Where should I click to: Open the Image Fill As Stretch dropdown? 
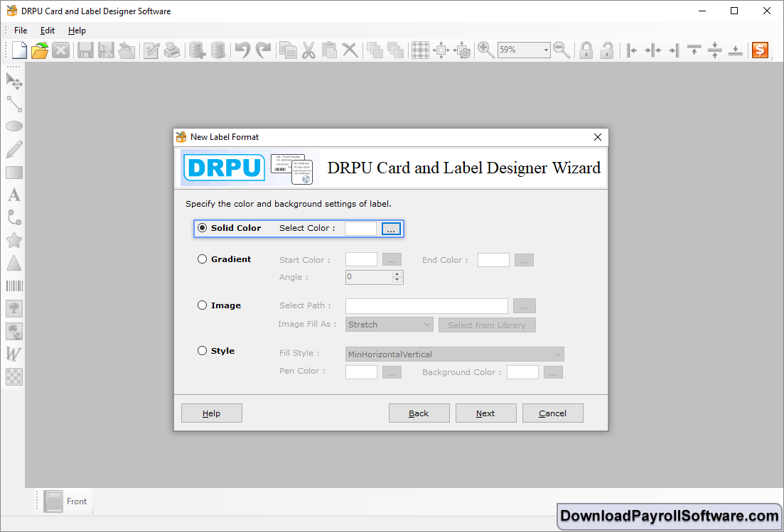(389, 325)
